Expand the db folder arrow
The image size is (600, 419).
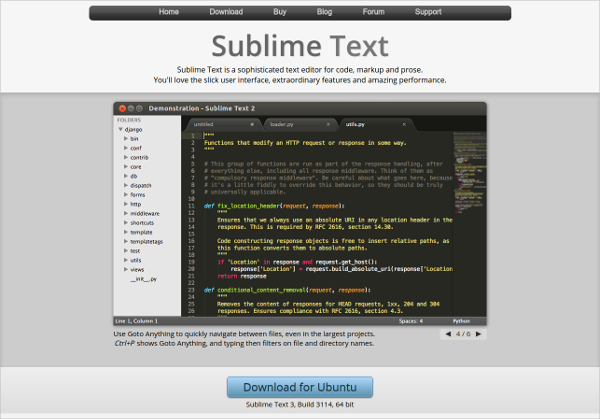126,176
